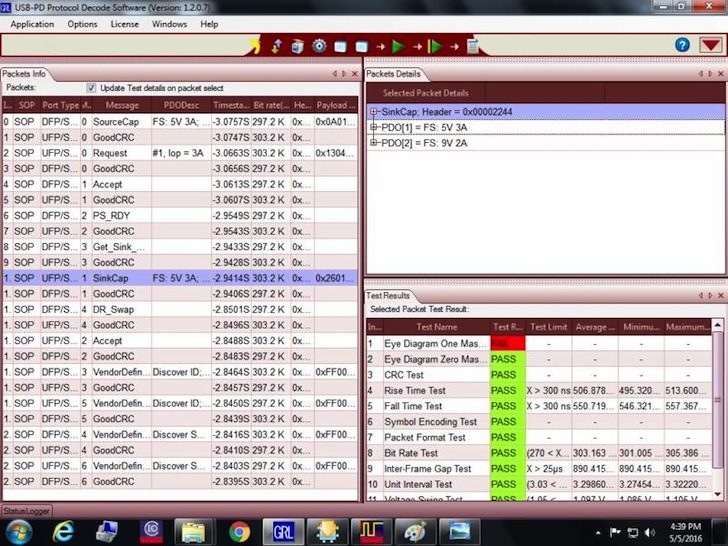Select the Request packet row
The height and width of the screenshot is (546, 728).
tap(180, 153)
